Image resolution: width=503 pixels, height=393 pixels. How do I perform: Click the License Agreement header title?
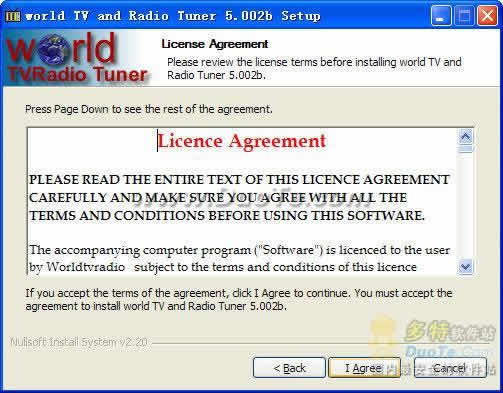pyautogui.click(x=215, y=44)
